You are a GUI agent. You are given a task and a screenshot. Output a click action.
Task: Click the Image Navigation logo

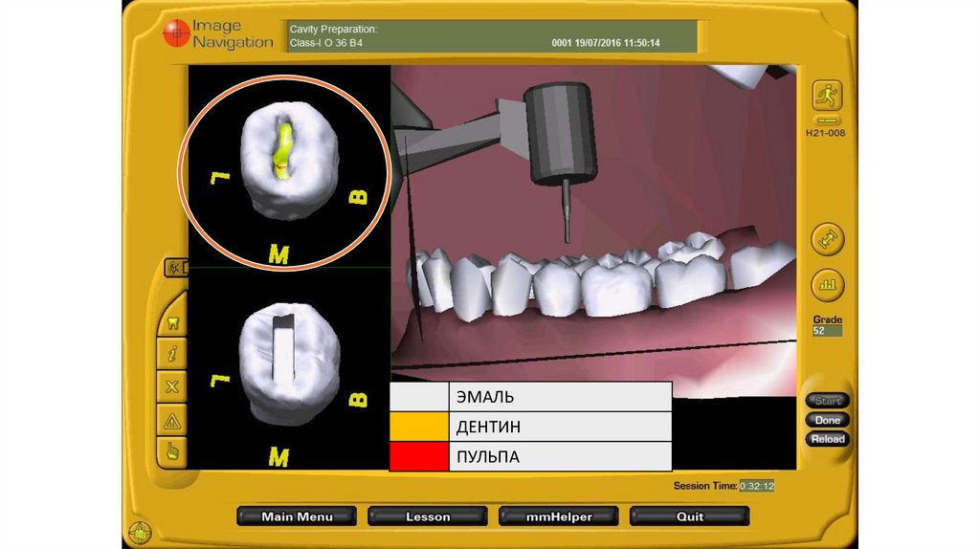click(x=217, y=33)
